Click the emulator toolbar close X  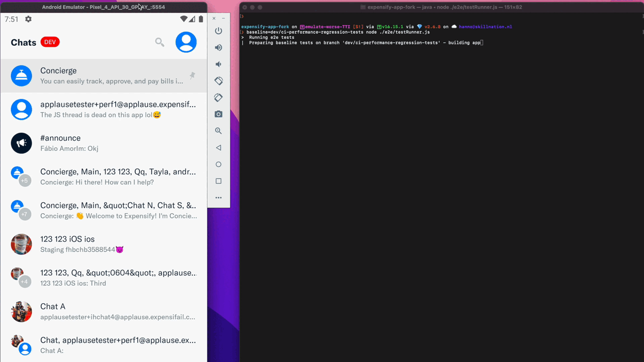[214, 18]
